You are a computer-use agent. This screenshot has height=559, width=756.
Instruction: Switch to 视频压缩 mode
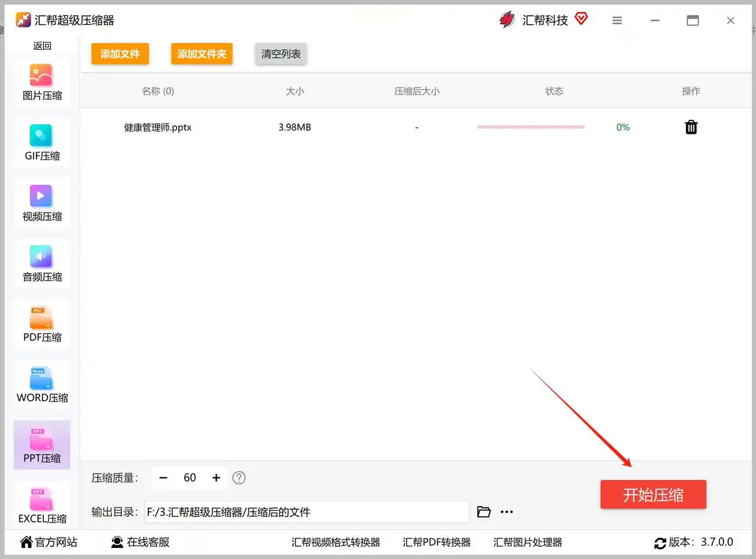[x=41, y=203]
